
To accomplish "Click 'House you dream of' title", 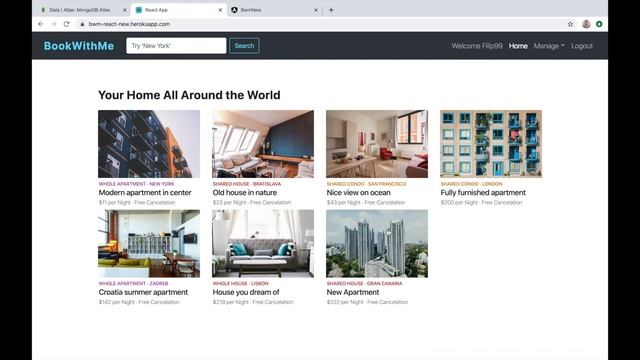I will (x=246, y=292).
